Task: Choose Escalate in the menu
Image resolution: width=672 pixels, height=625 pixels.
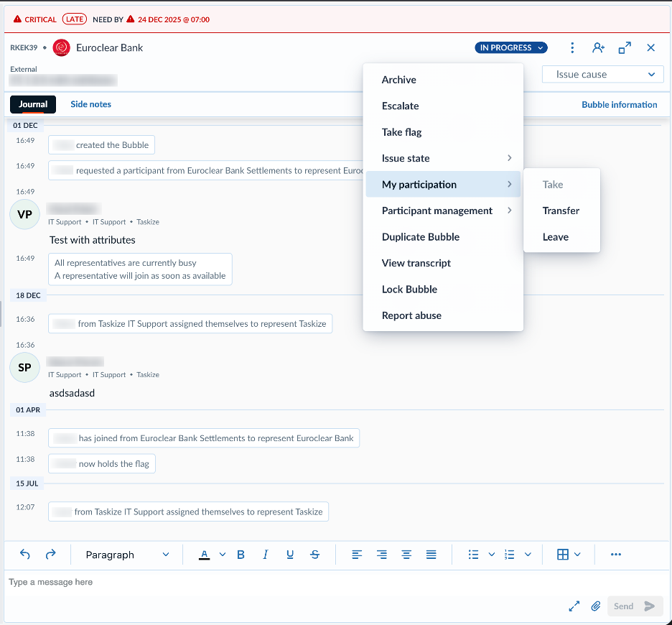Action: (x=443, y=106)
